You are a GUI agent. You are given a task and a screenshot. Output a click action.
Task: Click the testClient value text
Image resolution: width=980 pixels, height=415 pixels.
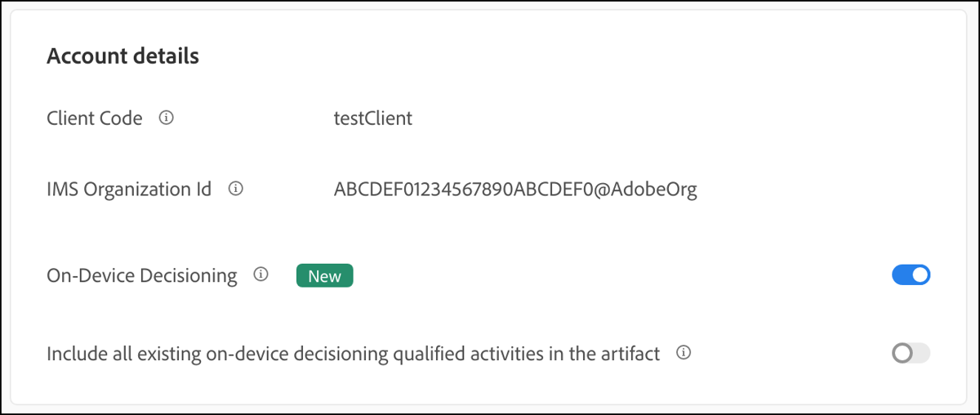point(372,118)
